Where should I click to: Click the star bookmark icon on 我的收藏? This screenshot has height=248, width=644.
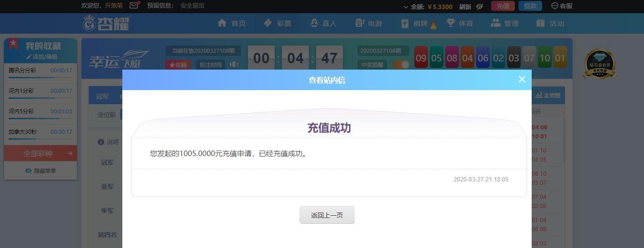pos(13,44)
